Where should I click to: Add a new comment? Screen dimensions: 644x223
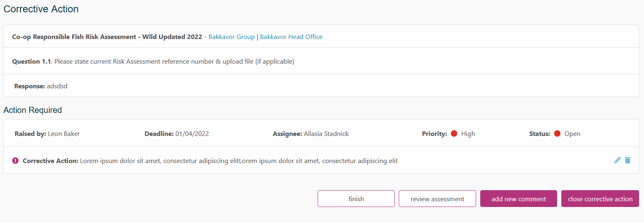518,199
